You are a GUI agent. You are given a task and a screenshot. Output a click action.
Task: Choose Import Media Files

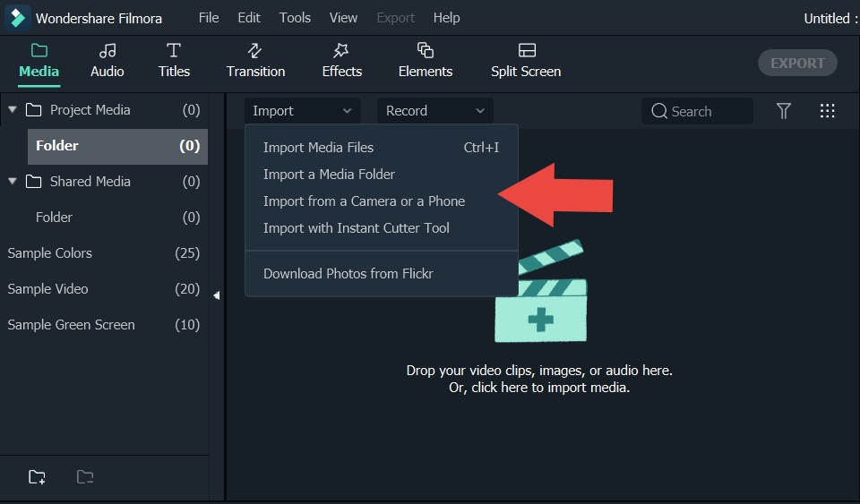382,148
